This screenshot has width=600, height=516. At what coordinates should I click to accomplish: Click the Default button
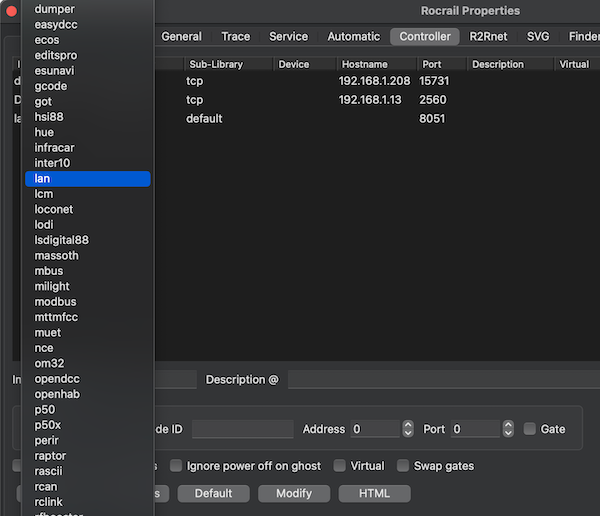[x=214, y=493]
